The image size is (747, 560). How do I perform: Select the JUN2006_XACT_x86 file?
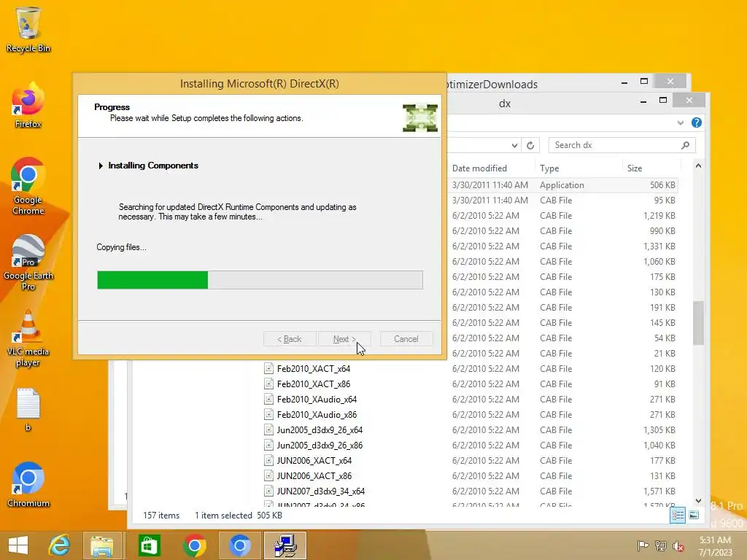pos(314,475)
